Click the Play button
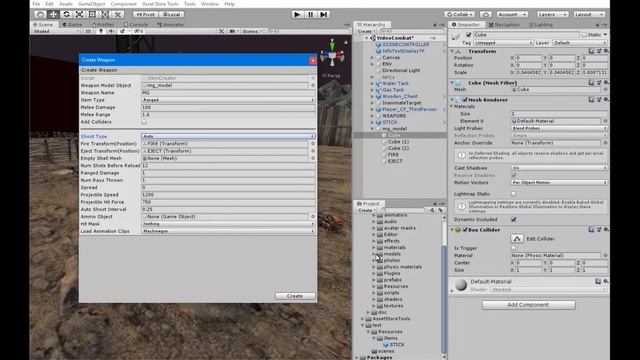 click(297, 14)
